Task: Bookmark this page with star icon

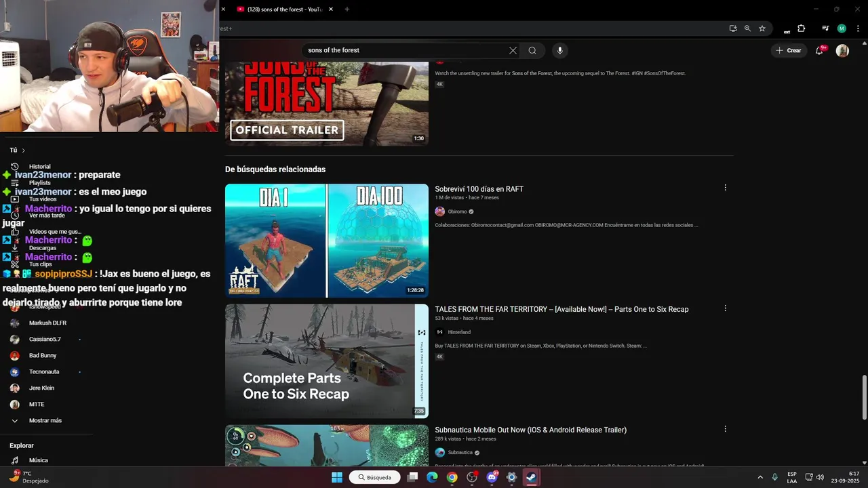Action: [762, 28]
